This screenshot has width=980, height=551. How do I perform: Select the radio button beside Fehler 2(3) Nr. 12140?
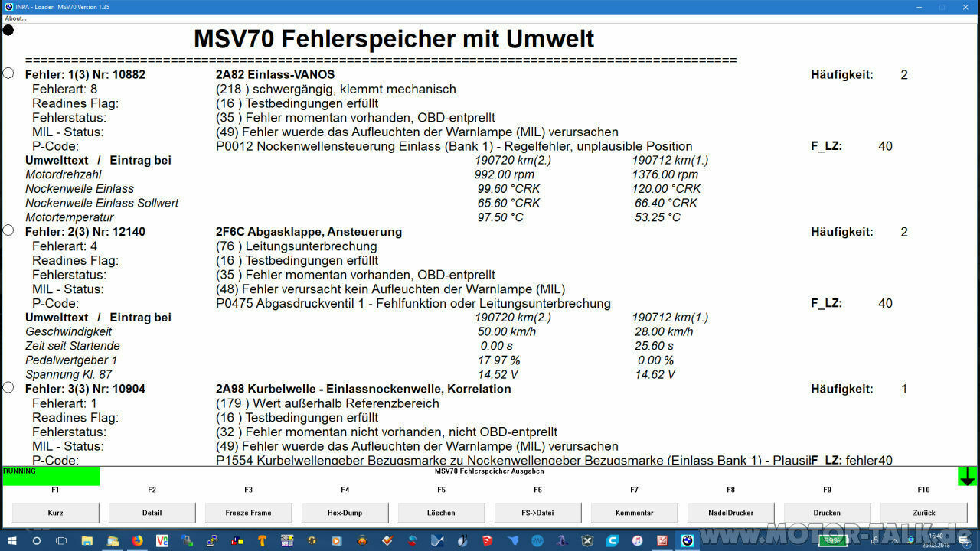click(x=8, y=230)
